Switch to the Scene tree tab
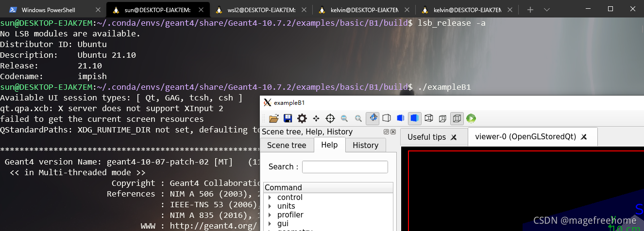Image resolution: width=644 pixels, height=231 pixels. click(287, 145)
